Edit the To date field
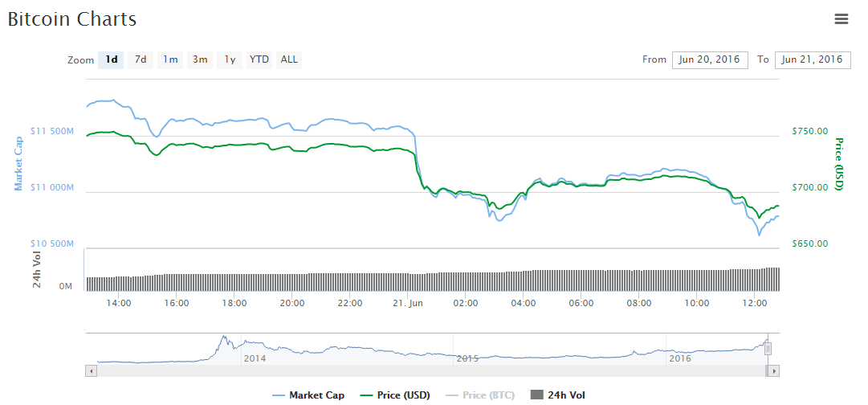The width and height of the screenshot is (868, 405). [813, 59]
